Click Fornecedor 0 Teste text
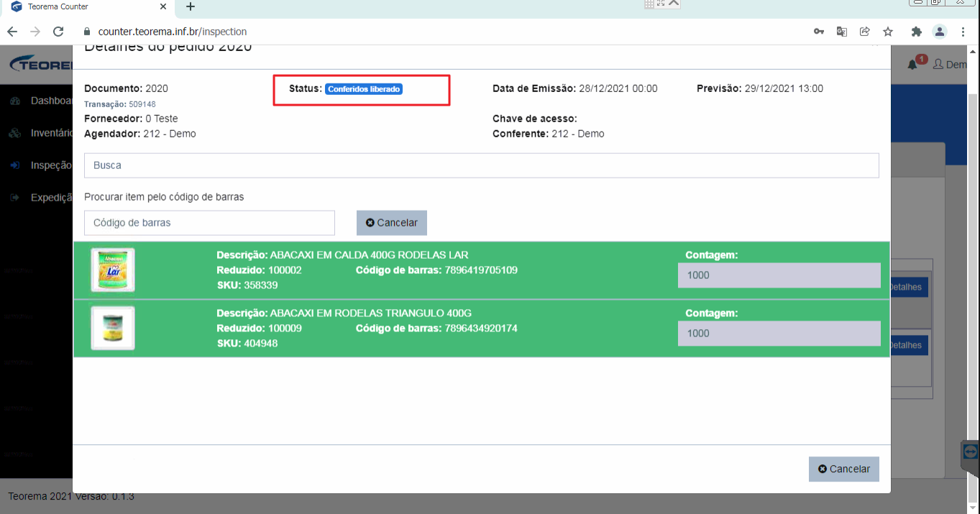Image resolution: width=980 pixels, height=514 pixels. [x=131, y=119]
